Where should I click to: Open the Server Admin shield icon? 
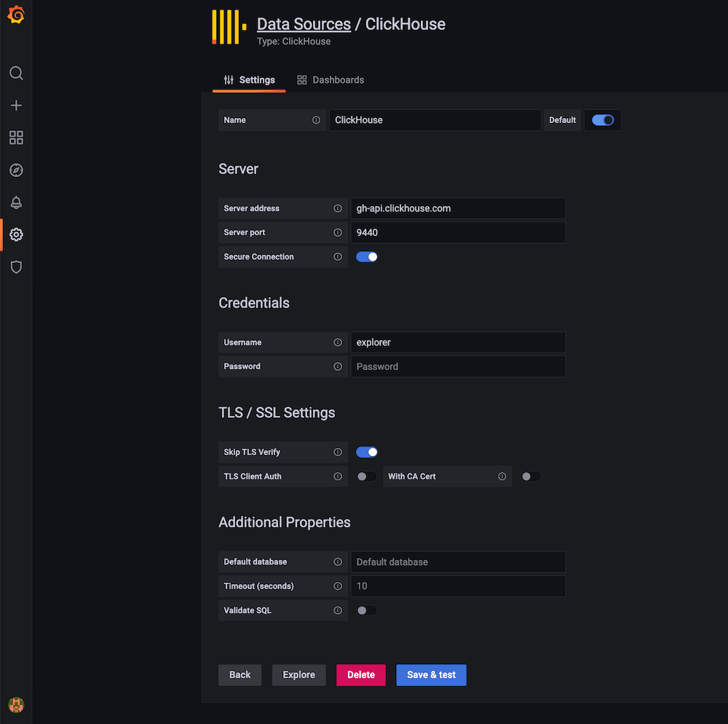click(16, 267)
